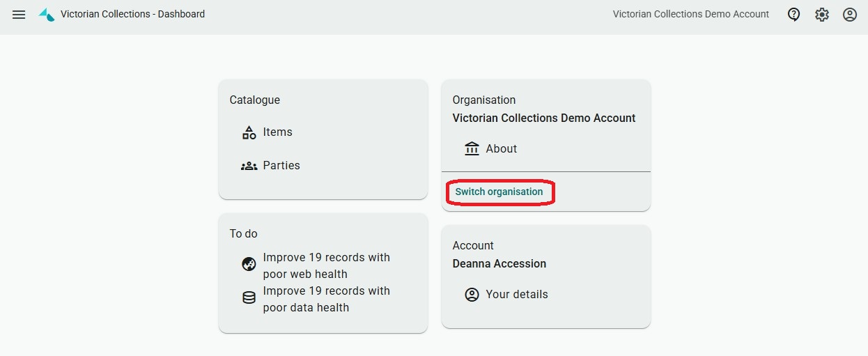Click the data health database icon
The width and height of the screenshot is (868, 356).
(249, 297)
